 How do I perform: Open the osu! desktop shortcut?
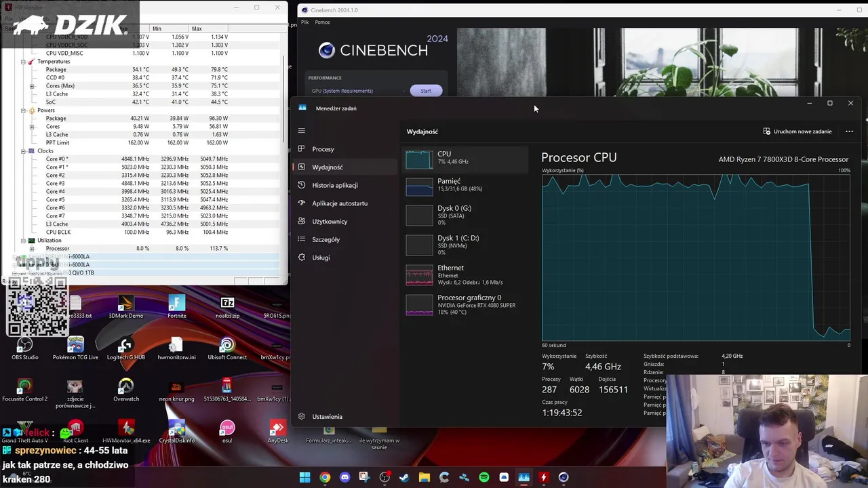227,432
